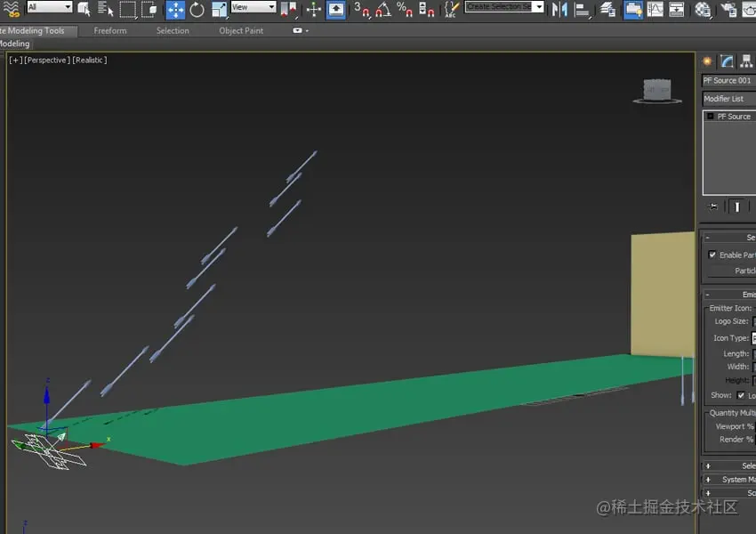Click the Mirror tool icon

tap(559, 9)
